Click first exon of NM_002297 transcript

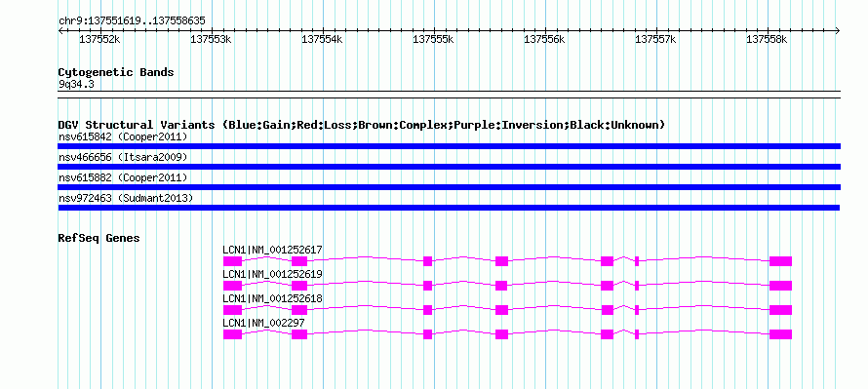(x=232, y=334)
